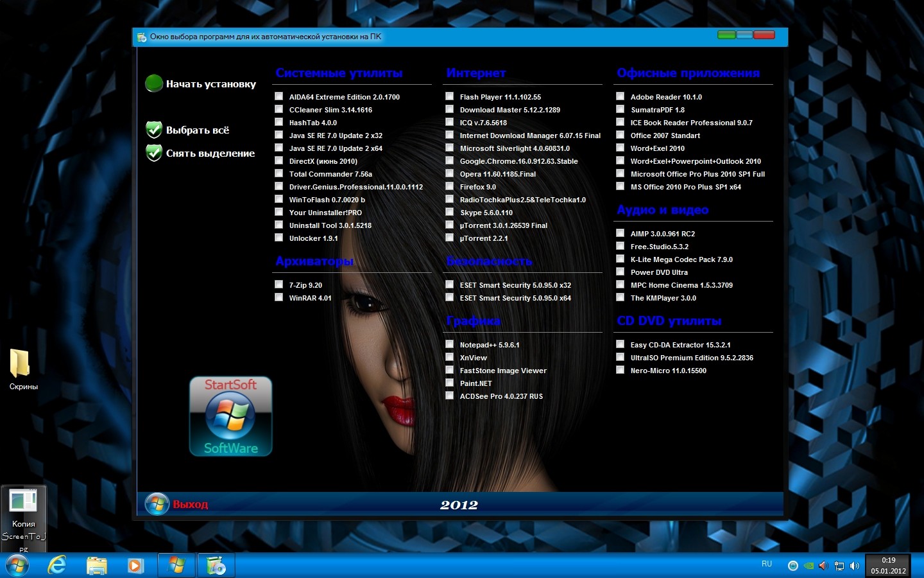The image size is (924, 578).
Task: Tick the CCleaner Slim 3.14.1616 checkbox
Action: point(279,109)
